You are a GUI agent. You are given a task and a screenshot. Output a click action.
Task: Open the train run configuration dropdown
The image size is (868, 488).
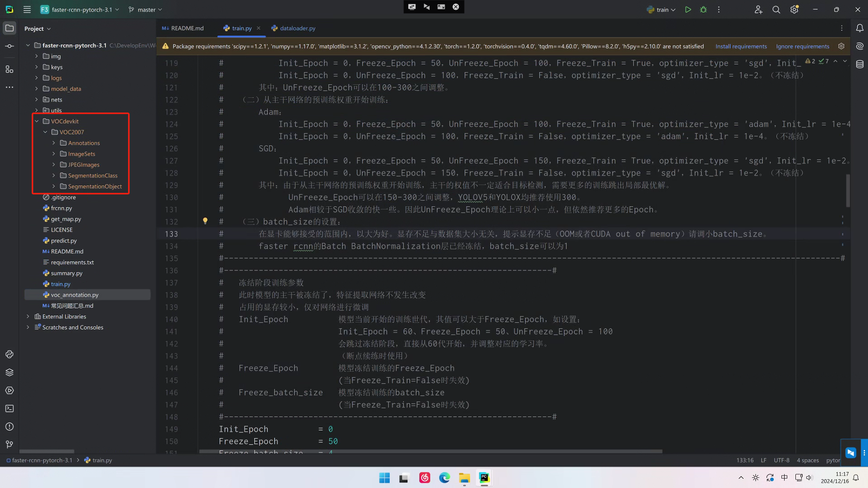coord(661,10)
